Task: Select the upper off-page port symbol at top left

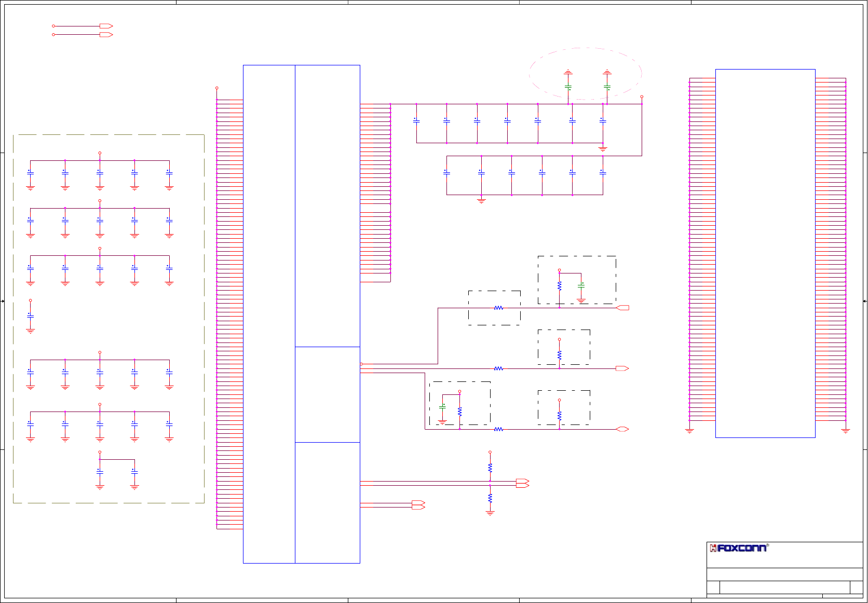Action: tap(106, 26)
